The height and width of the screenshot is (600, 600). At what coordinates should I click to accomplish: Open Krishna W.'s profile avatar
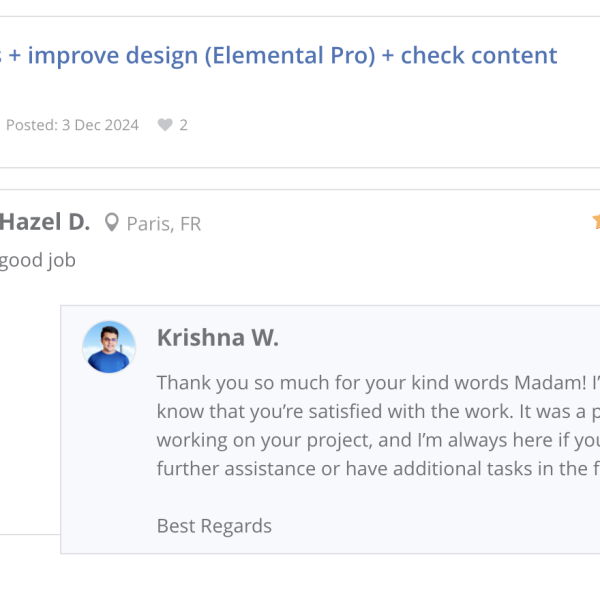point(109,347)
